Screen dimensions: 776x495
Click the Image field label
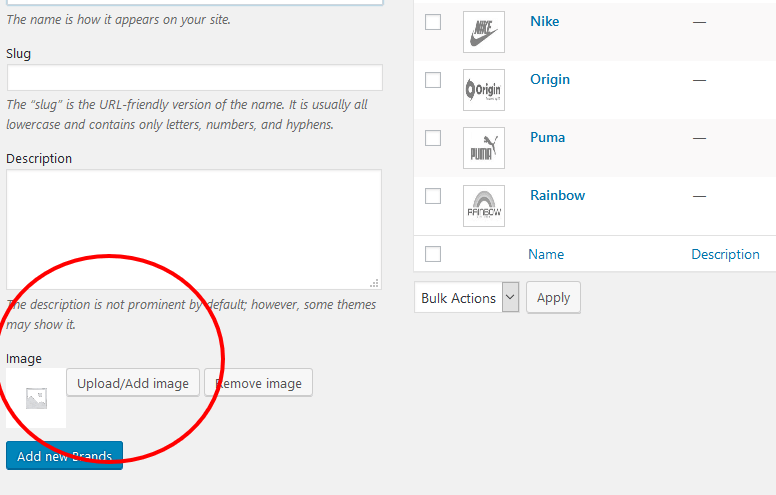(x=24, y=358)
